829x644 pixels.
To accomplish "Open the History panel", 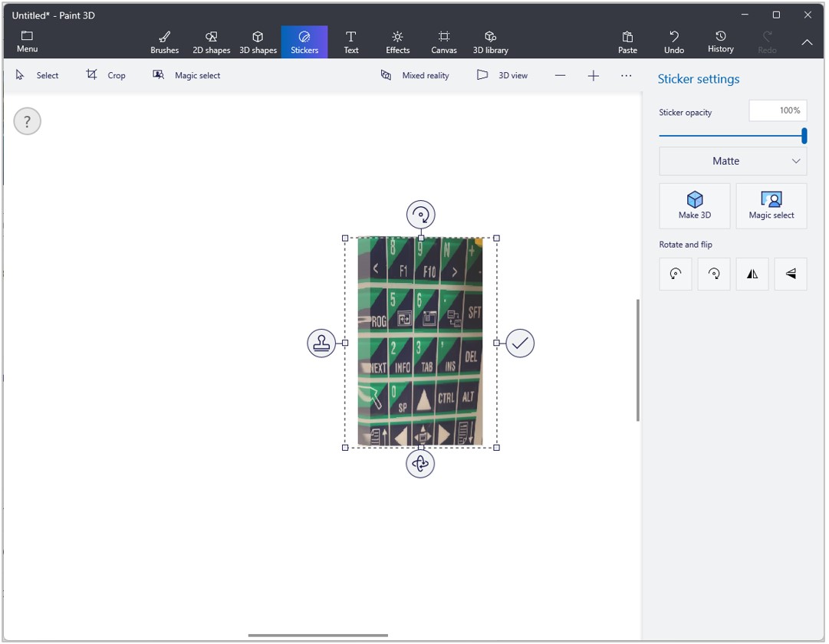I will pyautogui.click(x=720, y=41).
